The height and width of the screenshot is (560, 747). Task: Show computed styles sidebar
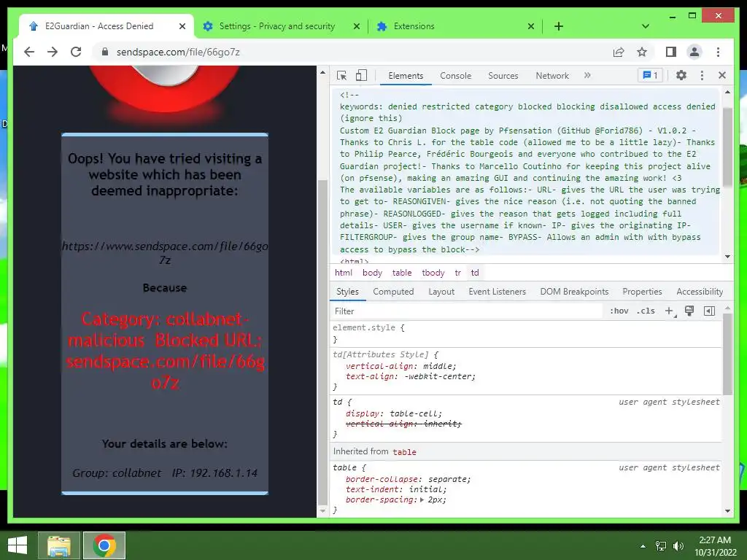coord(709,311)
